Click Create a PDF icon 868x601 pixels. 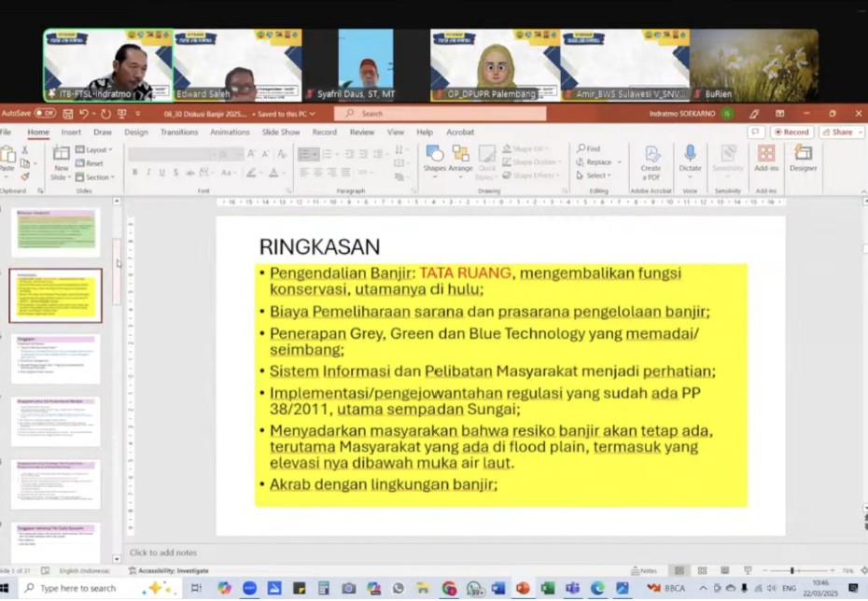coord(651,155)
